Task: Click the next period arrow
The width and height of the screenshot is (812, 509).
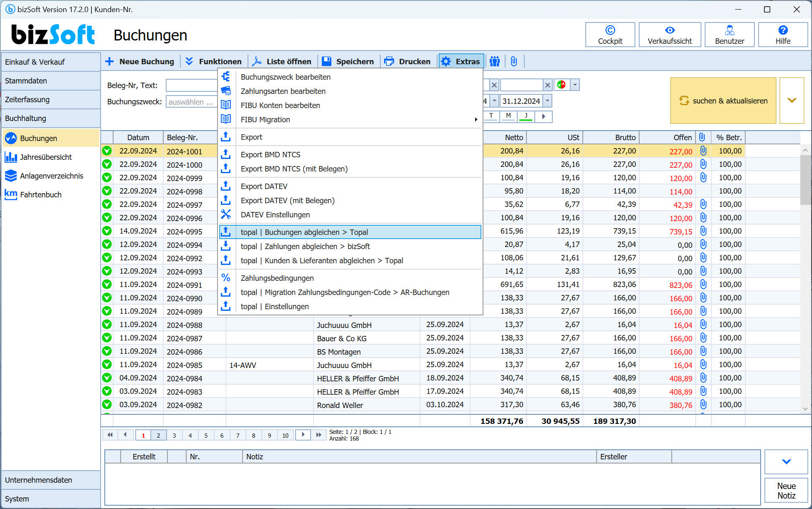Action: pyautogui.click(x=544, y=116)
